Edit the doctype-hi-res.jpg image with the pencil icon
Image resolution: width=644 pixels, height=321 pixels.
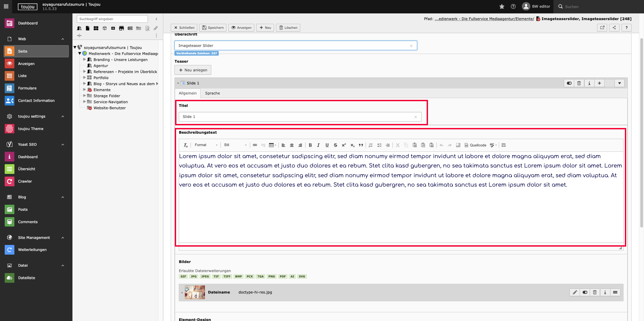575,292
